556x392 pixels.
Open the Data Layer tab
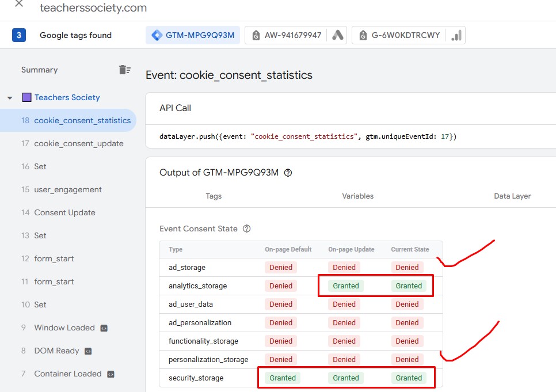tap(512, 196)
